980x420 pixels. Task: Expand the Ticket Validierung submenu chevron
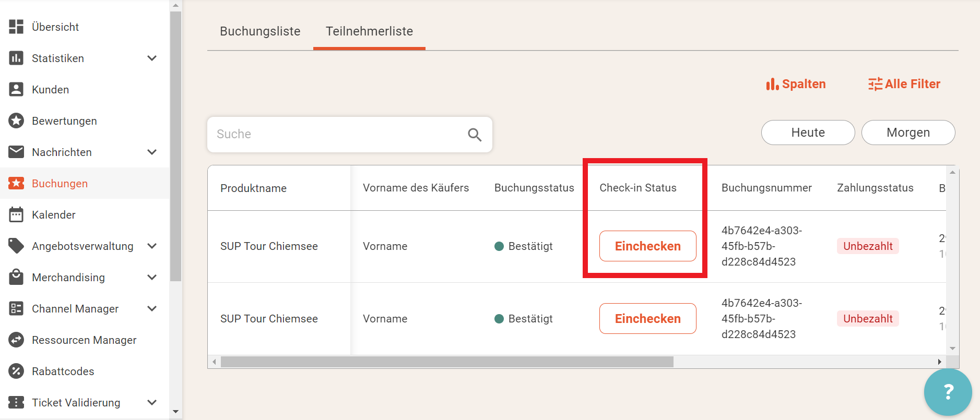click(152, 402)
